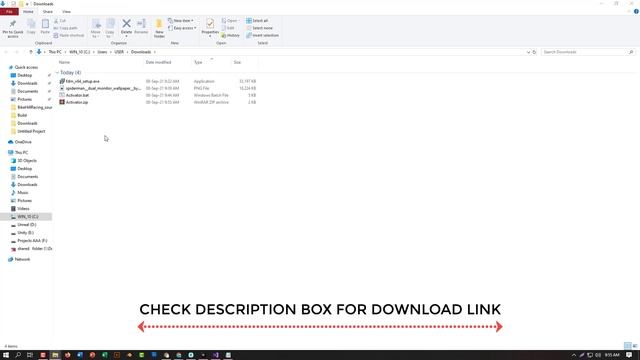Open the Easy access dropdown

[182, 28]
